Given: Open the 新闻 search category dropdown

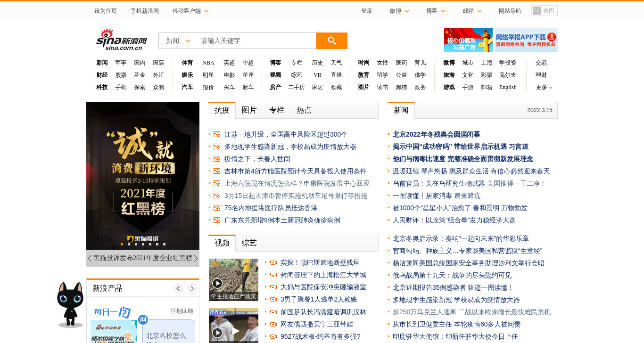Looking at the screenshot, I should click(x=176, y=41).
